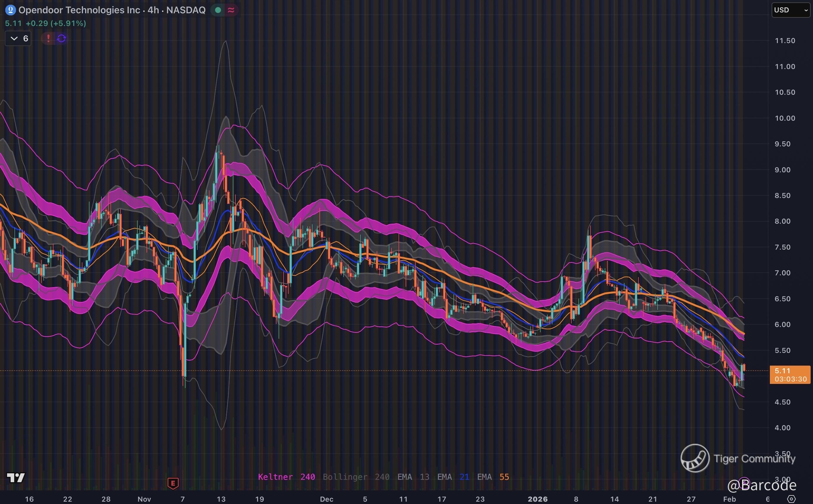Click the green market-open status dot
Screen dimensions: 813x504
click(218, 10)
